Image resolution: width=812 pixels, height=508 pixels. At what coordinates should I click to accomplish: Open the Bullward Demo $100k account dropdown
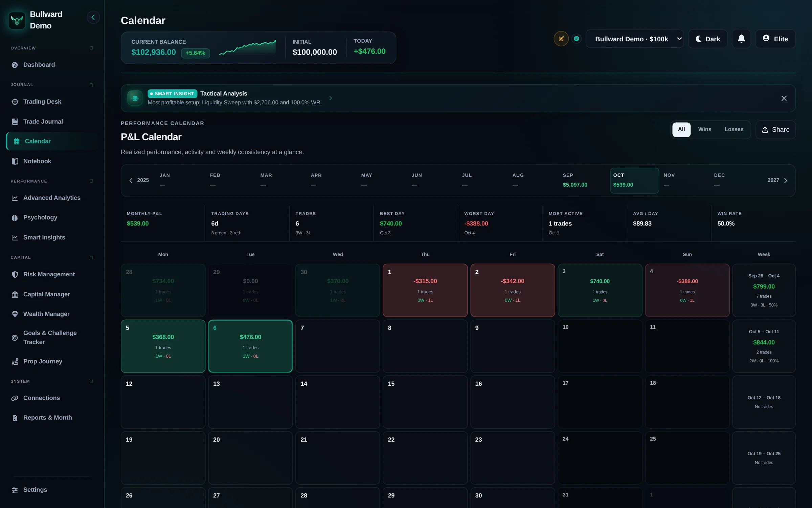pyautogui.click(x=635, y=39)
